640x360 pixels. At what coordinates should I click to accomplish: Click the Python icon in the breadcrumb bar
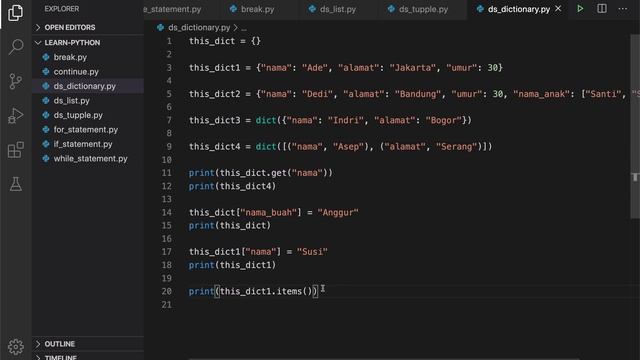click(x=160, y=27)
